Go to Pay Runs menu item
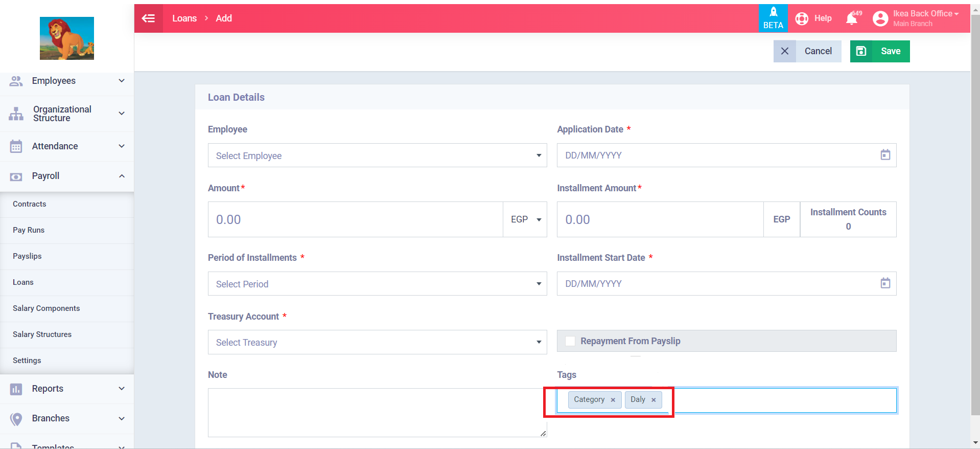 pyautogui.click(x=29, y=230)
